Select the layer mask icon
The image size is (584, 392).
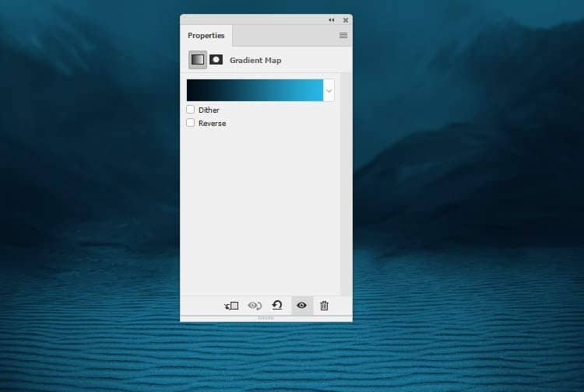tap(216, 60)
